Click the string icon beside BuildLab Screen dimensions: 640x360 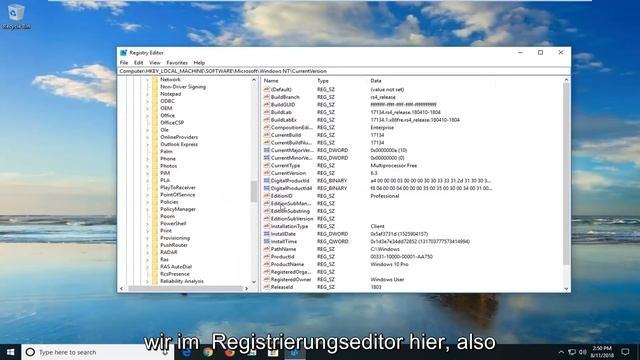coord(267,112)
